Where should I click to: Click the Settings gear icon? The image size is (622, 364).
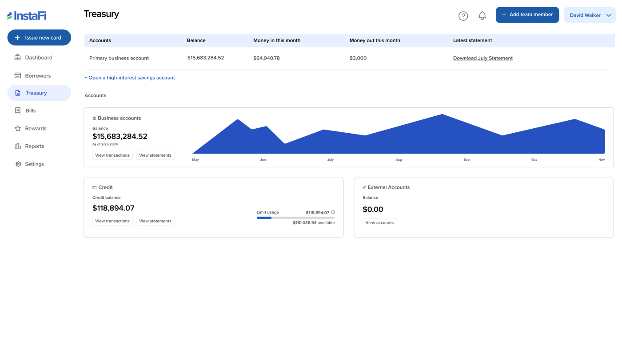[18, 164]
